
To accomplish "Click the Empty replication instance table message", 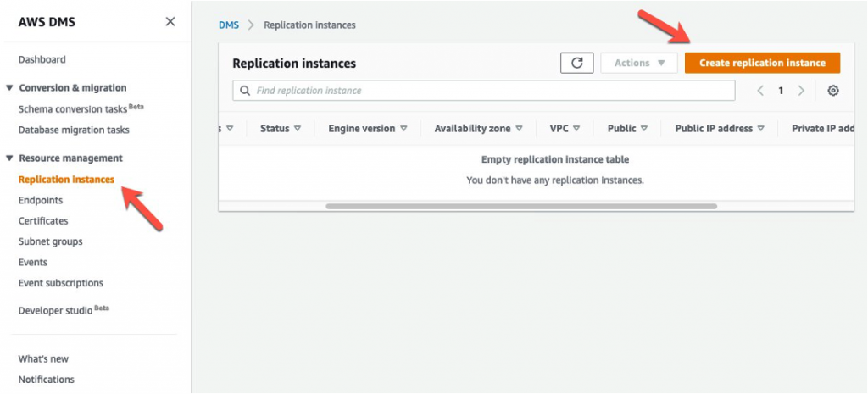I will click(555, 159).
